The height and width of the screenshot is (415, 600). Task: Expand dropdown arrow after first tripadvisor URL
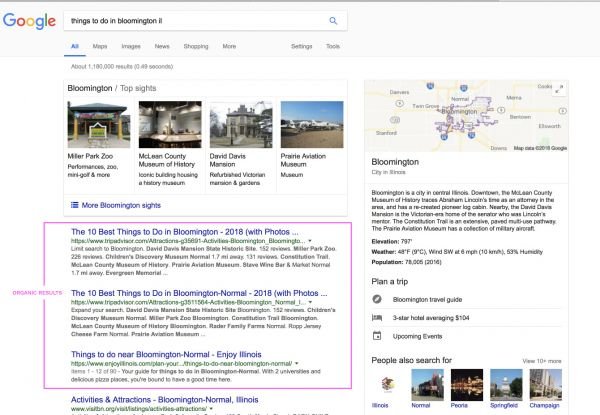[x=310, y=241]
